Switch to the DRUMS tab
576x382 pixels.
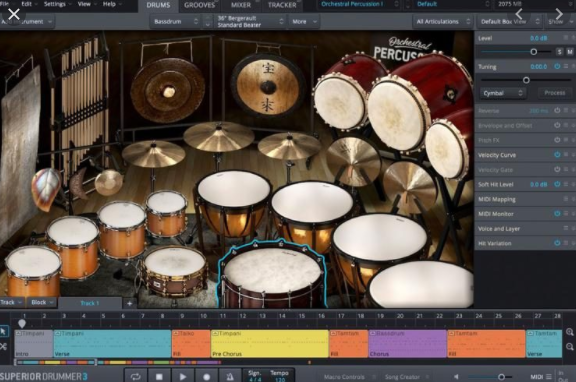[158, 5]
